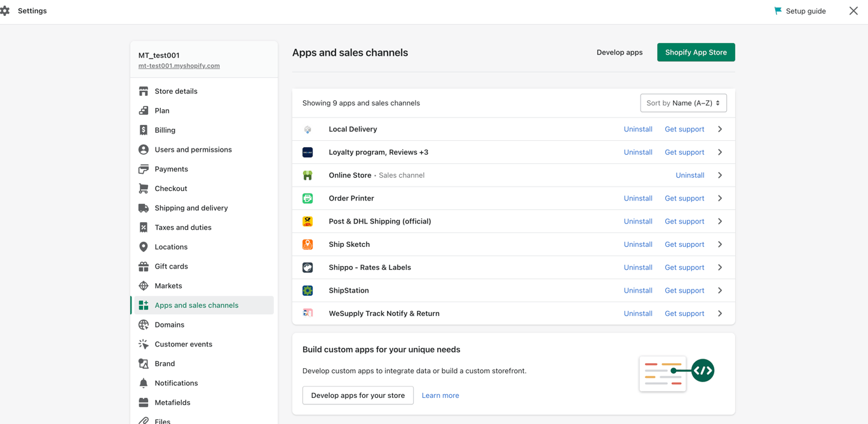Click the Checkout cart icon
Viewport: 868px width, 424px height.
tap(144, 189)
